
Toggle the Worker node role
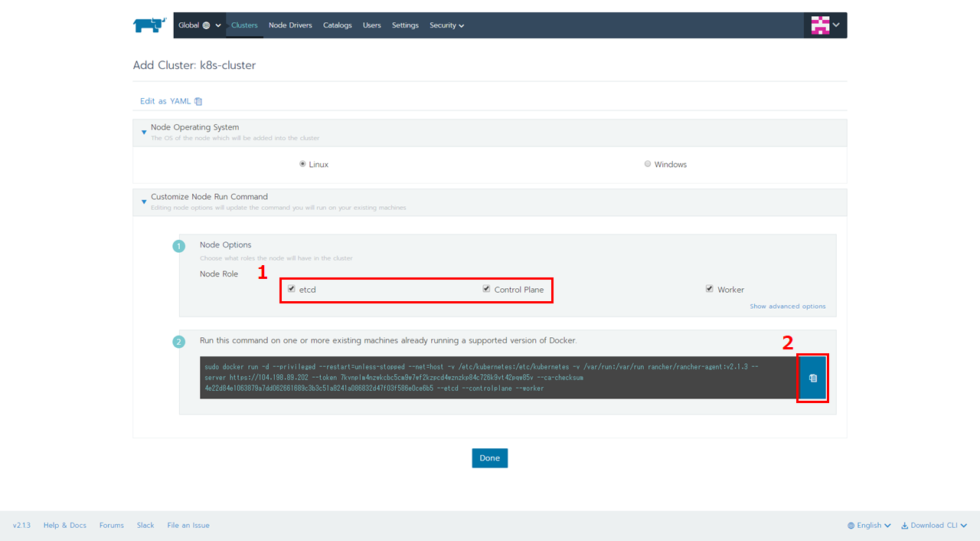tap(710, 289)
